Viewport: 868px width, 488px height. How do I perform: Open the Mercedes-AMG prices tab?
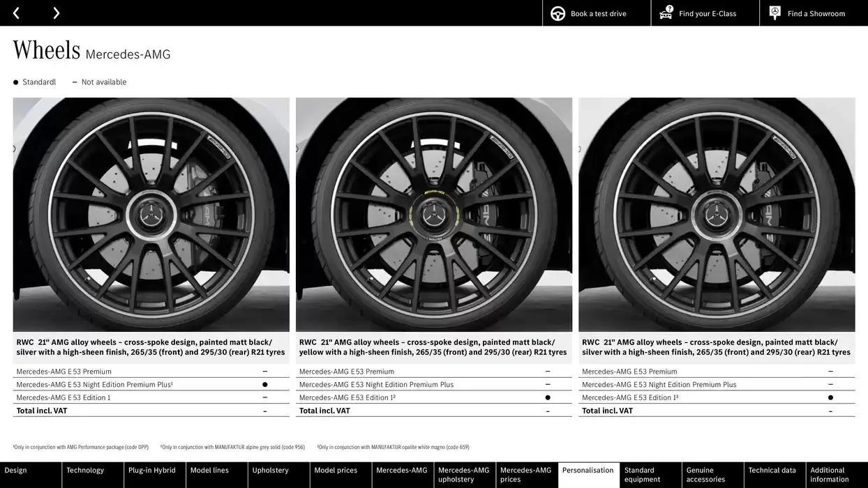pos(527,475)
